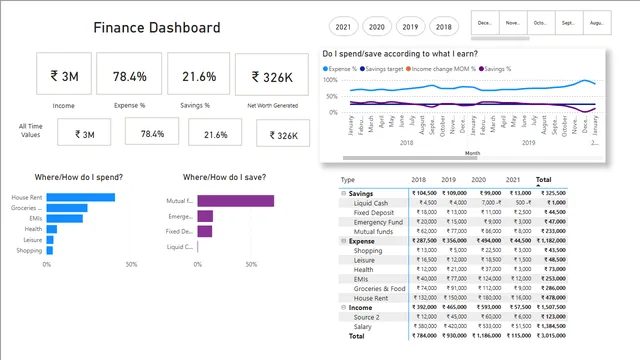Click the Liquid Cash row label
Viewport: 640px width, 360px height.
(371, 203)
